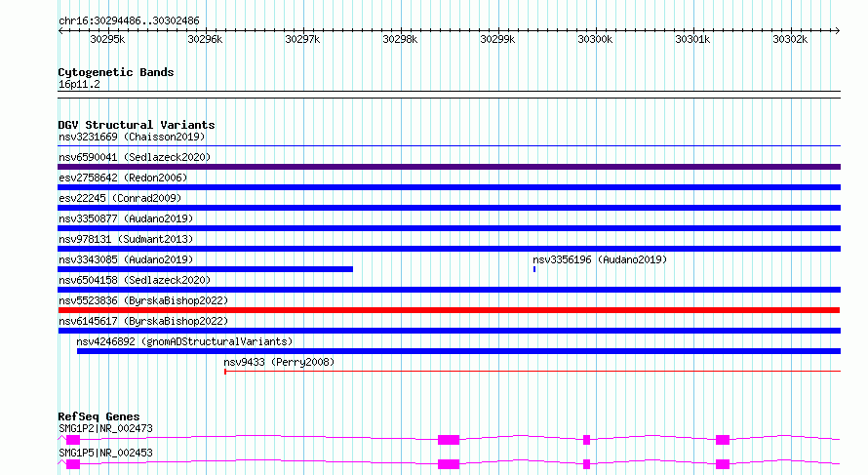Click the thin red nsv9433 variant line
The width and height of the screenshot is (868, 475).
532,372
